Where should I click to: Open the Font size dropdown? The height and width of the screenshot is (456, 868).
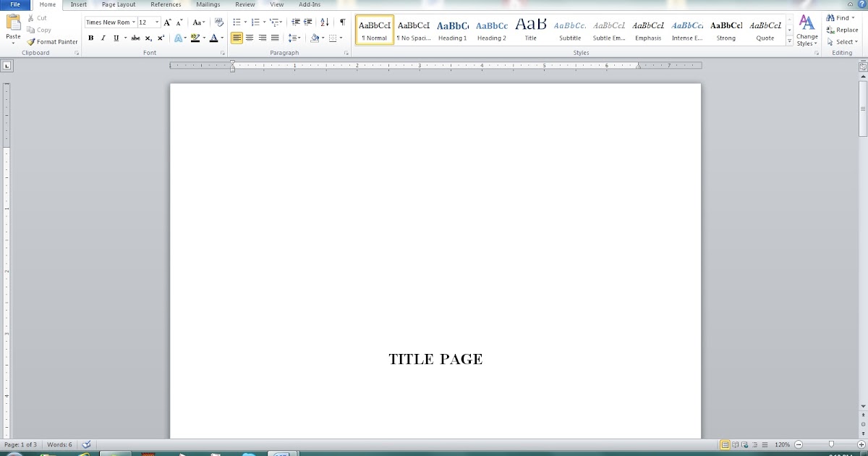coord(156,22)
